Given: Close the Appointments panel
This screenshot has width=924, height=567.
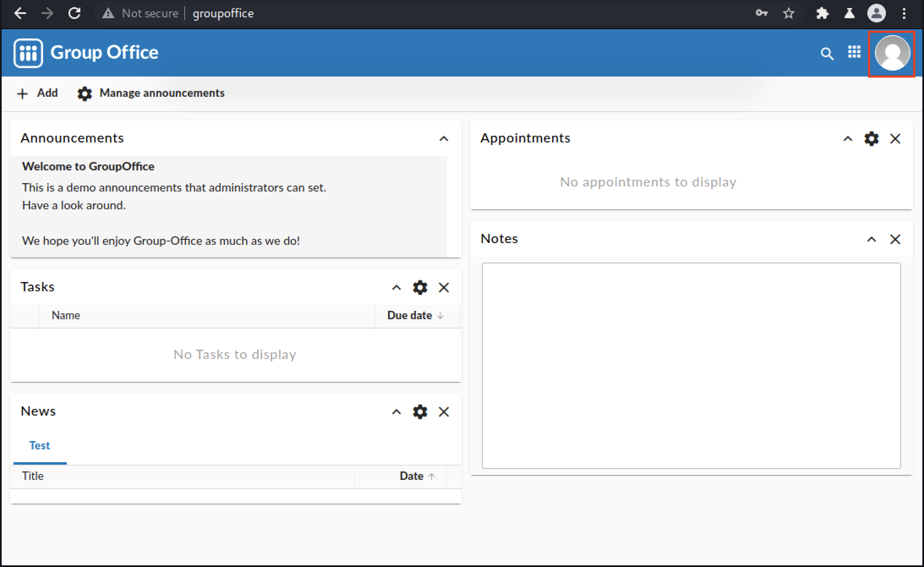Looking at the screenshot, I should (895, 139).
